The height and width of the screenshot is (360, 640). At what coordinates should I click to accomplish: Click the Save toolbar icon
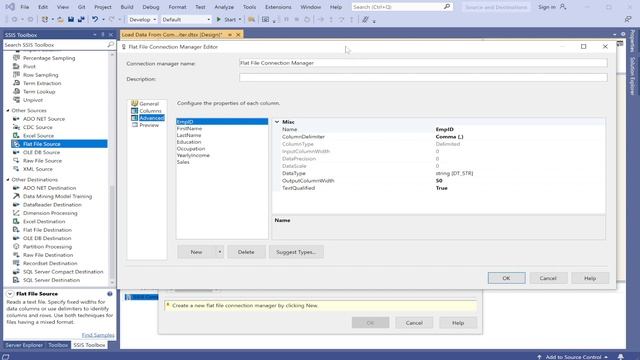click(x=71, y=19)
